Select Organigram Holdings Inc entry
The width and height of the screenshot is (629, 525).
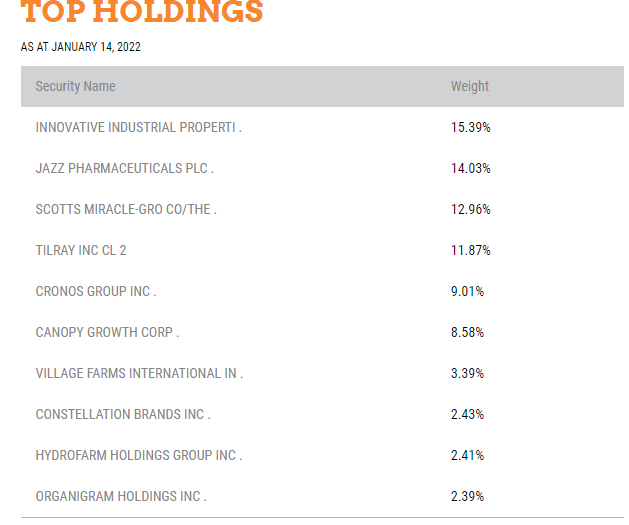(x=121, y=496)
